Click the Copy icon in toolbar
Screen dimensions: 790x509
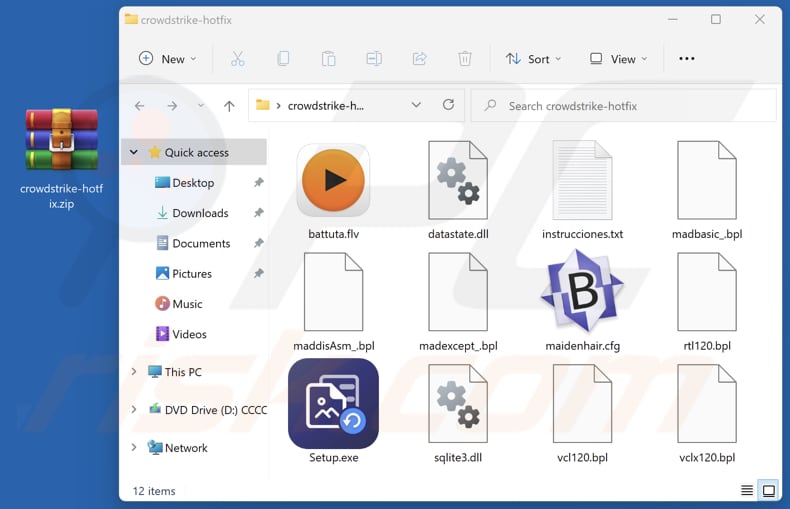(283, 59)
